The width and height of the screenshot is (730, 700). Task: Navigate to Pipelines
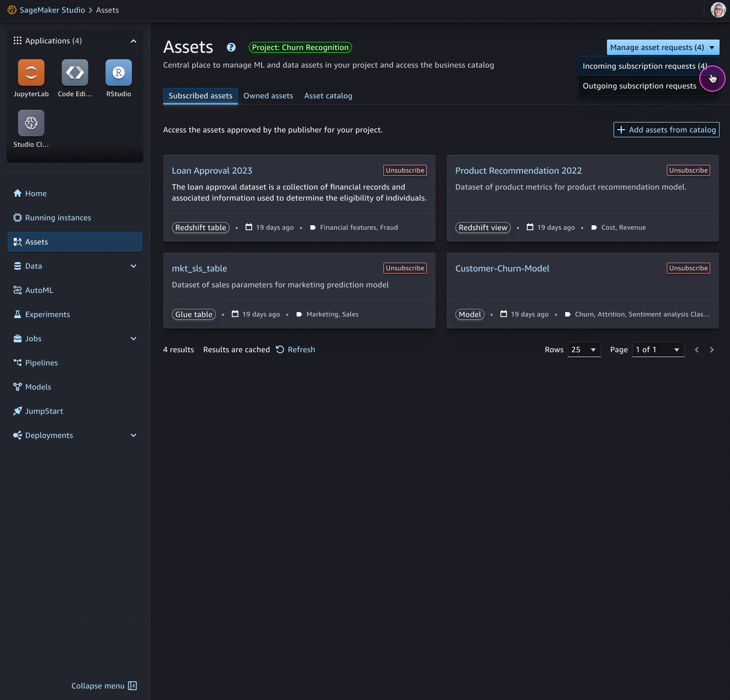tap(75, 363)
